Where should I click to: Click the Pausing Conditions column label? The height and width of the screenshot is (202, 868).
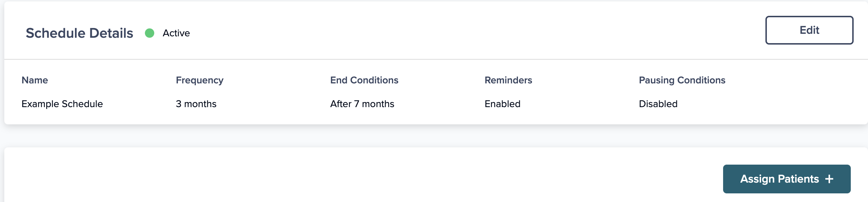pos(682,80)
